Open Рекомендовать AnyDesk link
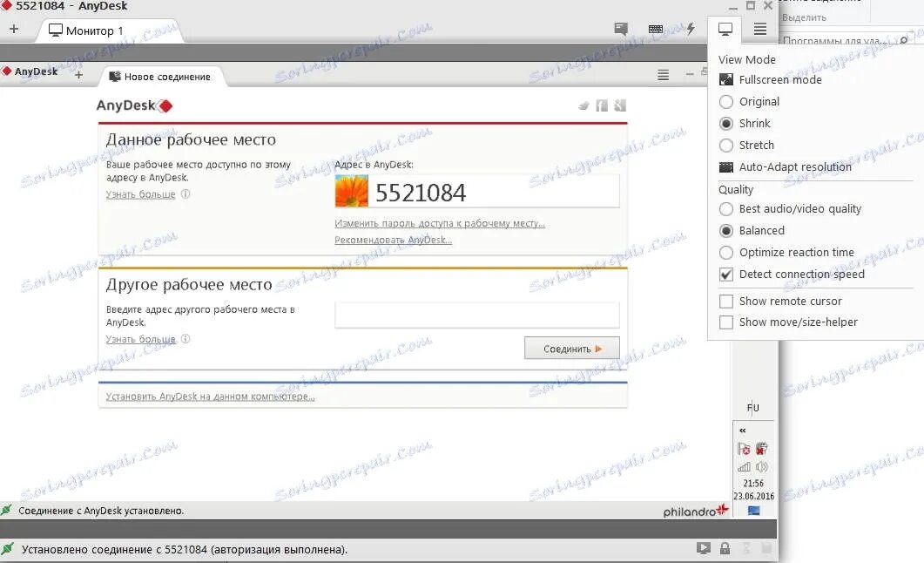Screen dimensions: 924x563 coord(393,240)
